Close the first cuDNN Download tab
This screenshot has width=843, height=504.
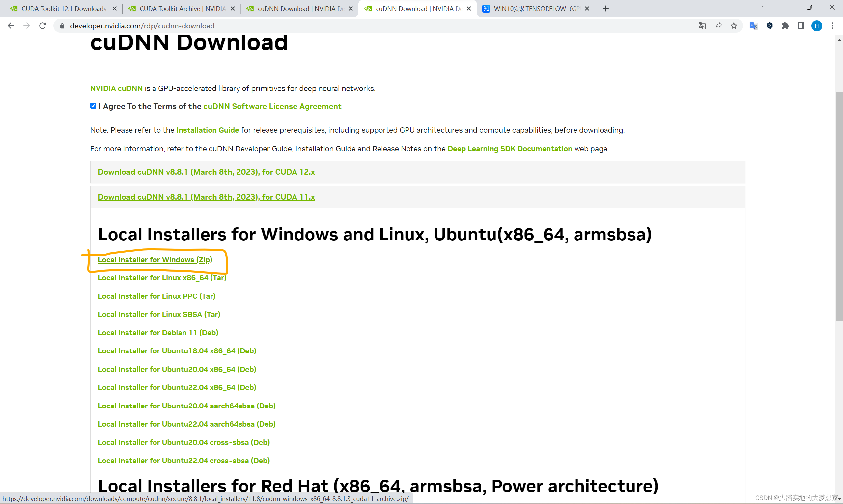351,9
